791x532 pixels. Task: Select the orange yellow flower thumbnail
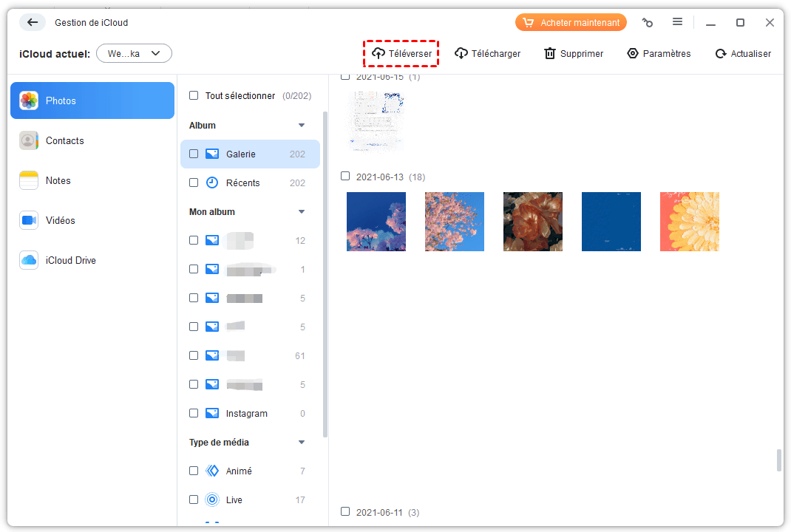click(689, 222)
